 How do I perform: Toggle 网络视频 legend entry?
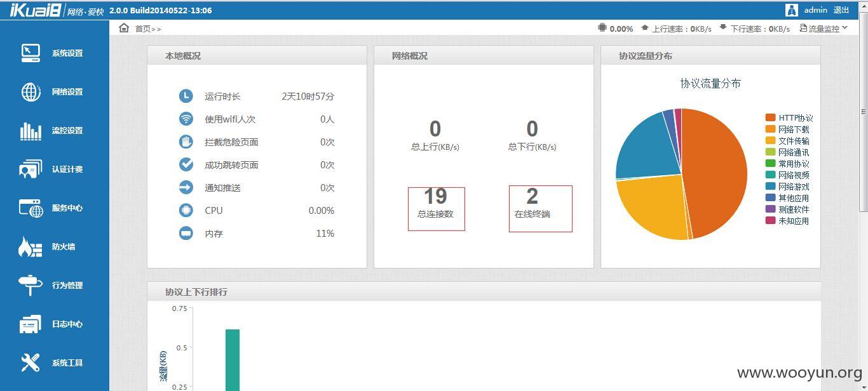pyautogui.click(x=787, y=175)
